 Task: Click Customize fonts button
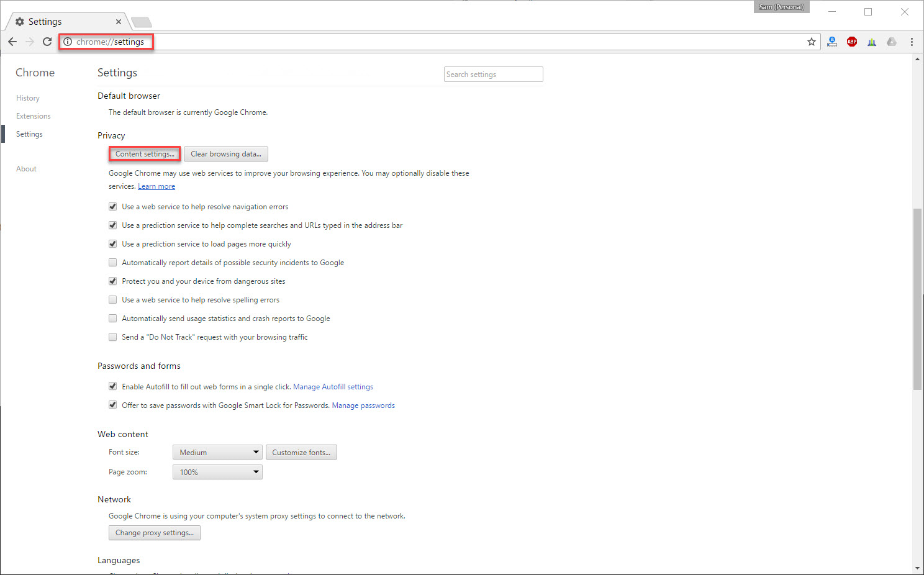click(301, 453)
